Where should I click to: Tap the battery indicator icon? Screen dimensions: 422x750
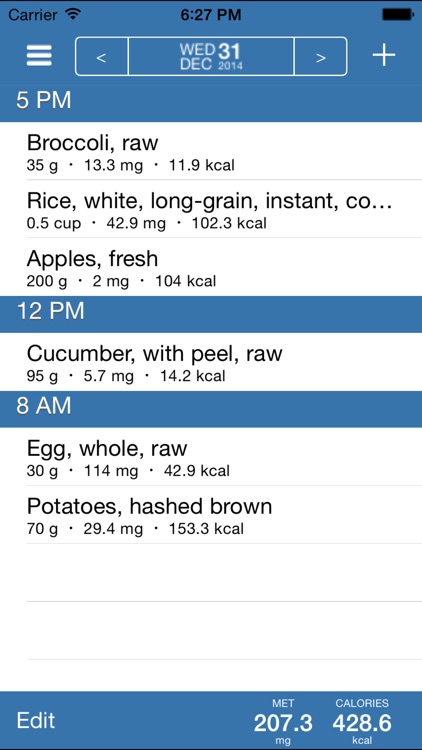click(x=397, y=15)
